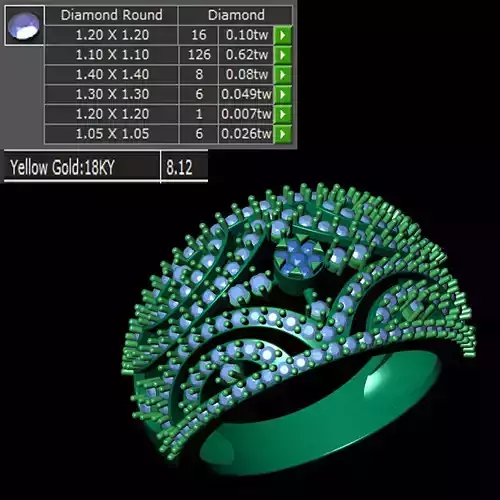Viewport: 500px width, 500px height.
Task: Select the 1.40 X 1.40 size cell
Action: click(112, 74)
